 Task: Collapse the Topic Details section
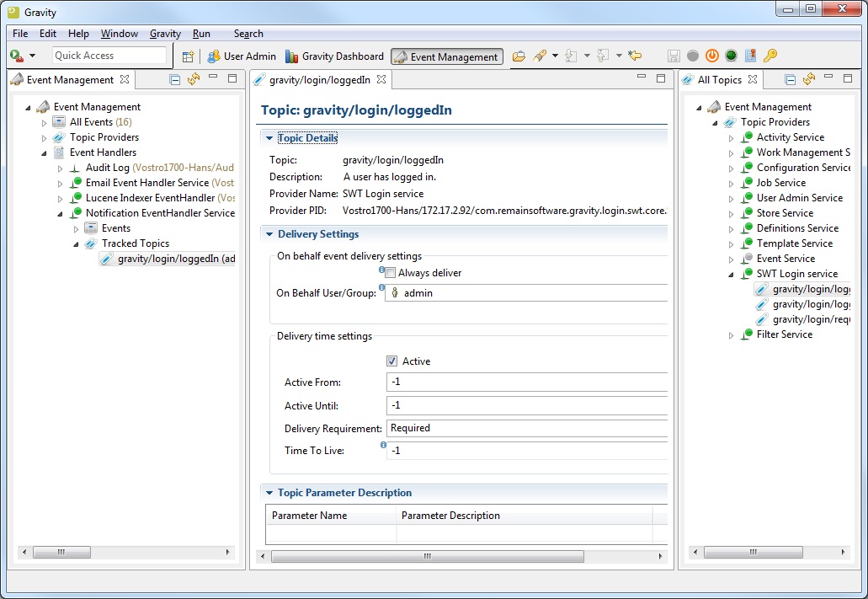269,138
